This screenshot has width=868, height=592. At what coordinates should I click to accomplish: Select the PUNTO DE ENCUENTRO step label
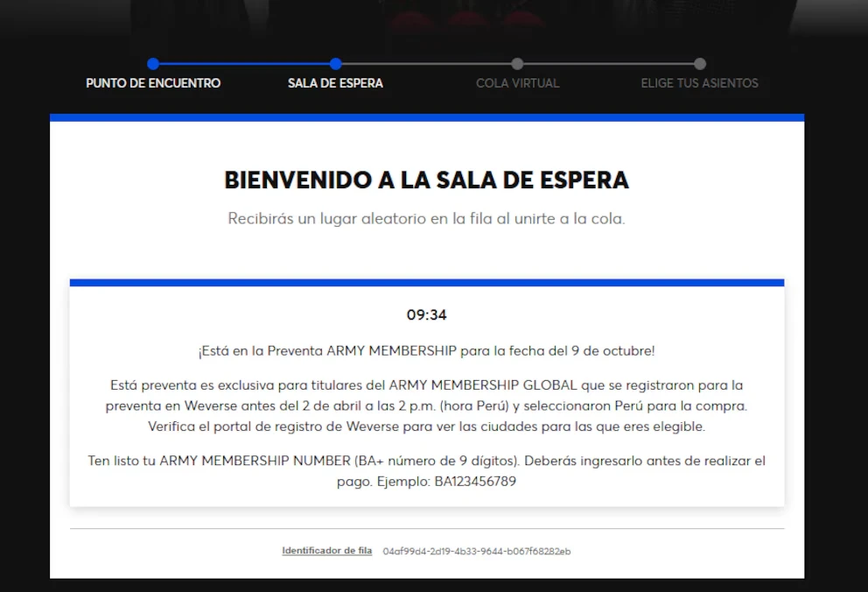[x=153, y=83]
